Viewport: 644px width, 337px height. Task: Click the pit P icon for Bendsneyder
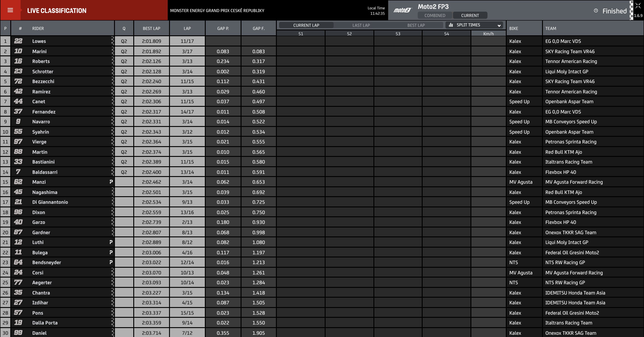[111, 262]
